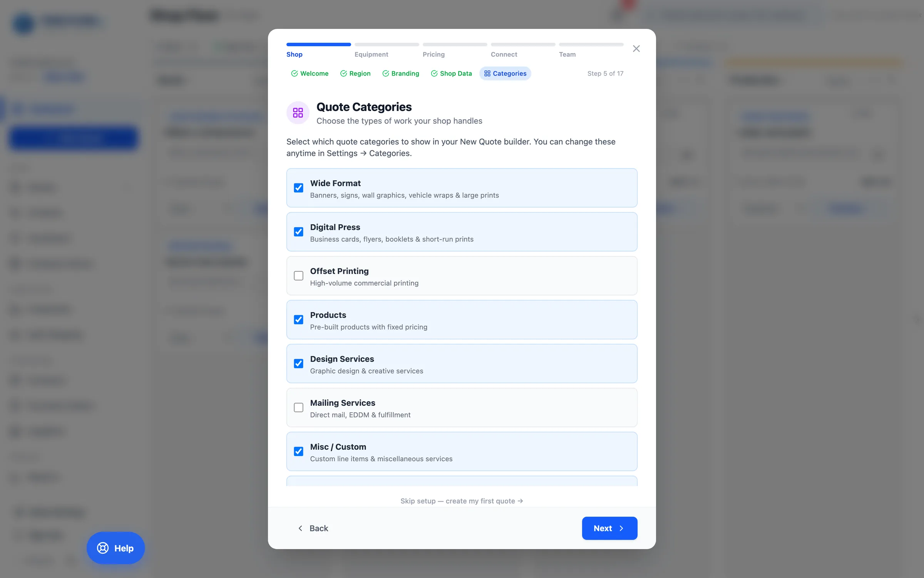Click the Step 5 of 17 label
The image size is (924, 578).
605,74
